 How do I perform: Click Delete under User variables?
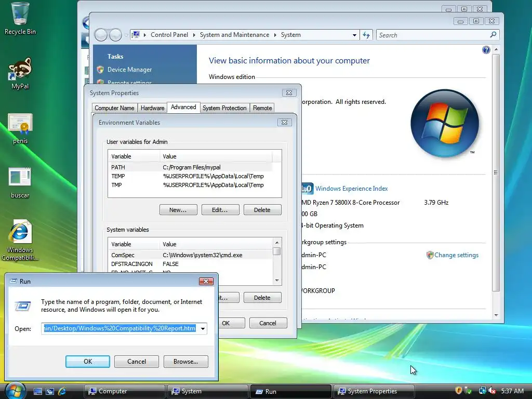click(262, 210)
